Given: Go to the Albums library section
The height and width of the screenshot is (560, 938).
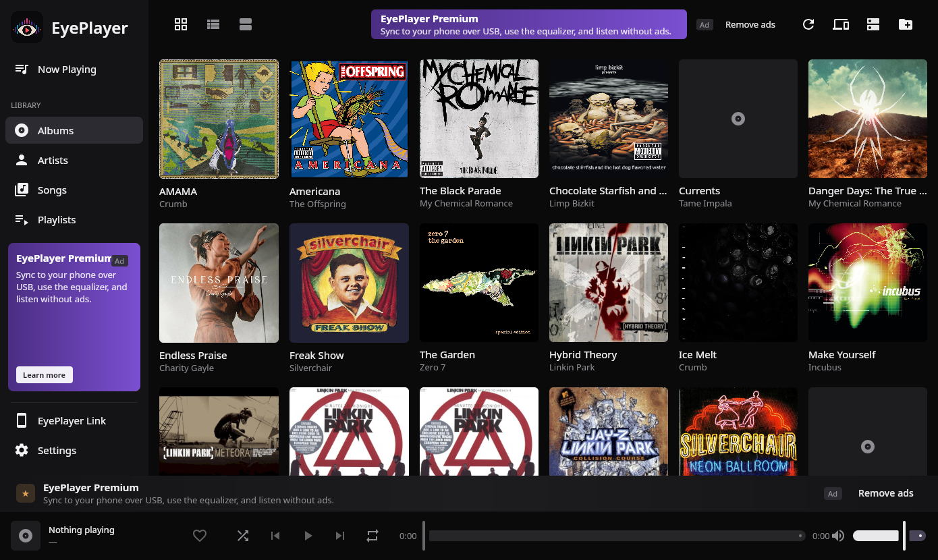Looking at the screenshot, I should pyautogui.click(x=74, y=130).
